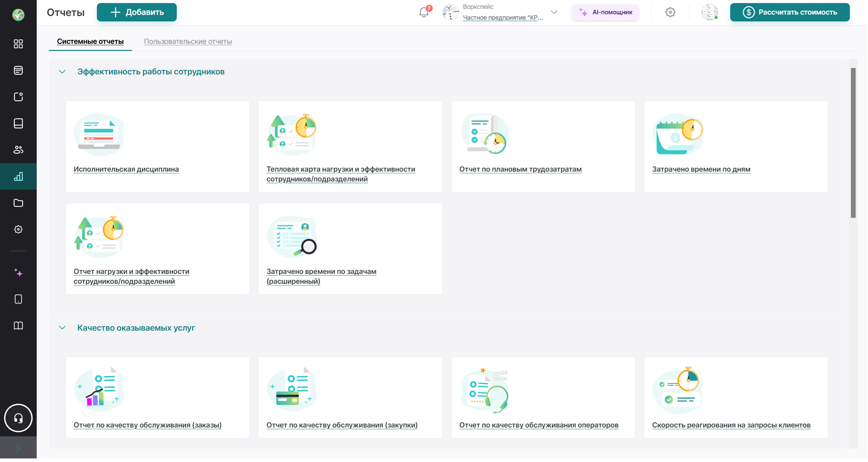Select the reports bar chart sidebar icon
Image resolution: width=868 pixels, height=462 pixels.
pyautogui.click(x=18, y=176)
